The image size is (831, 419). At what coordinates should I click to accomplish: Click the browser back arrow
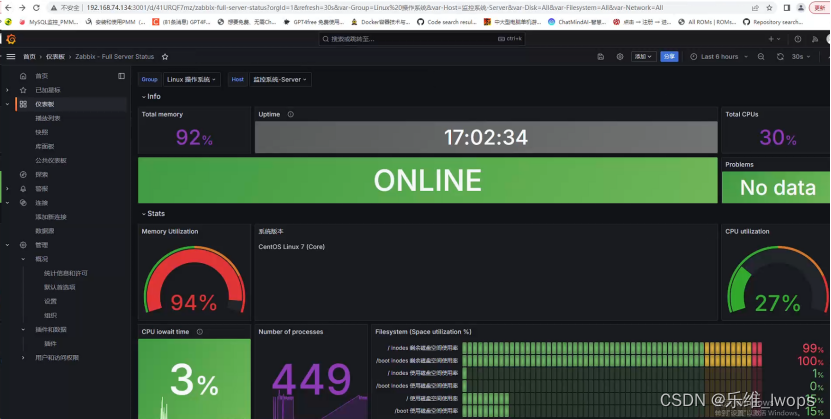pyautogui.click(x=7, y=7)
